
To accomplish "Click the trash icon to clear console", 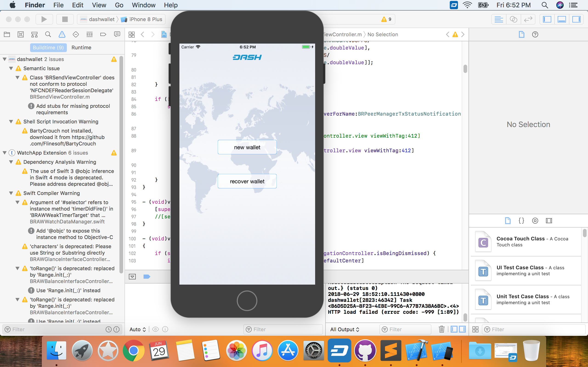I will (x=441, y=329).
